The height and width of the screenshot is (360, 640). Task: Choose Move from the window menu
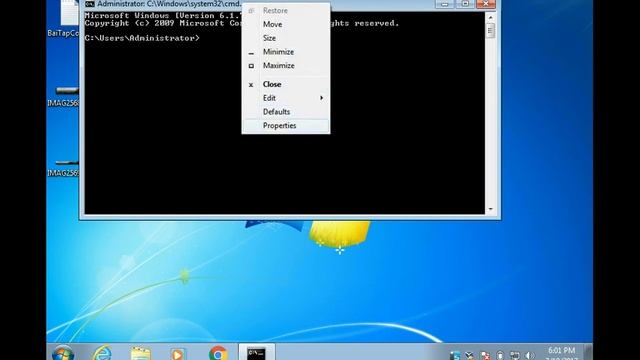[286, 24]
